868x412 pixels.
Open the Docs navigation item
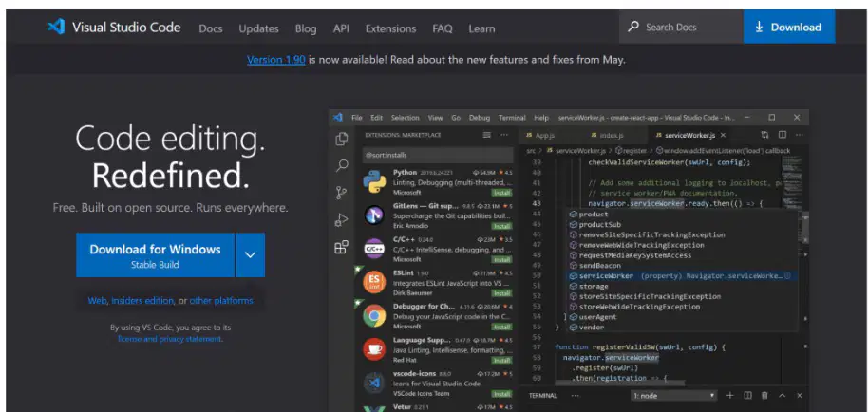211,28
